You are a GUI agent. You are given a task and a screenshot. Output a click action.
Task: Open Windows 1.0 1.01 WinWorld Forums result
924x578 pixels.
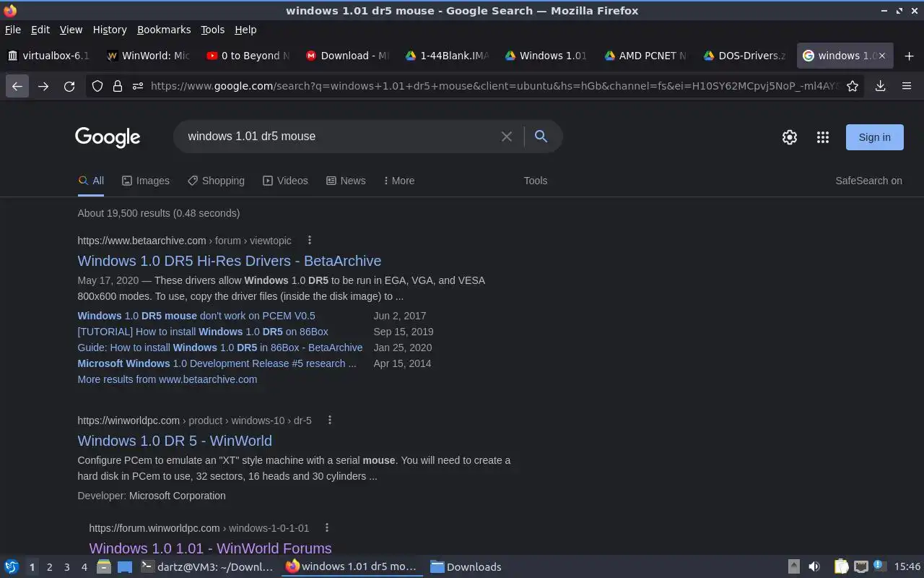point(210,548)
